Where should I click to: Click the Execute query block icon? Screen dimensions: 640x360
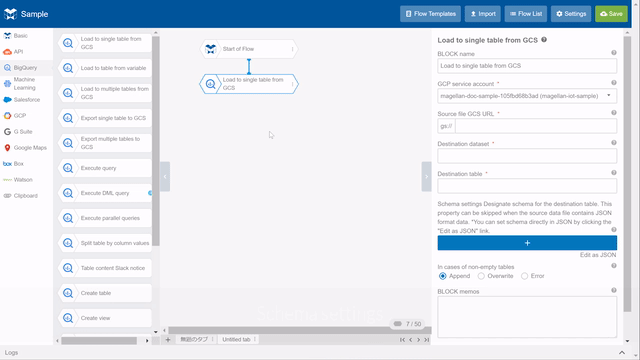[x=68, y=168]
